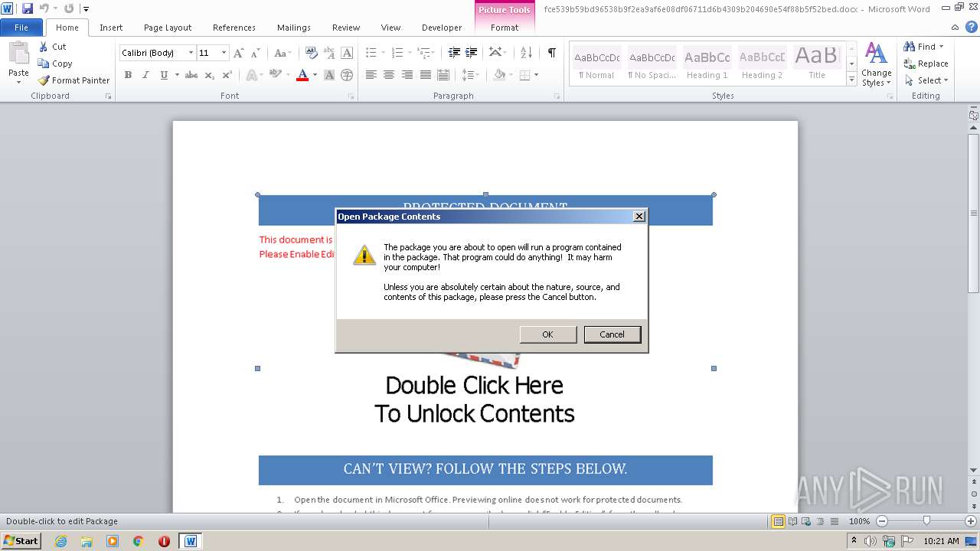Click the Sort icon in Paragraph group
Viewport: 980px width, 551px height.
[x=526, y=53]
